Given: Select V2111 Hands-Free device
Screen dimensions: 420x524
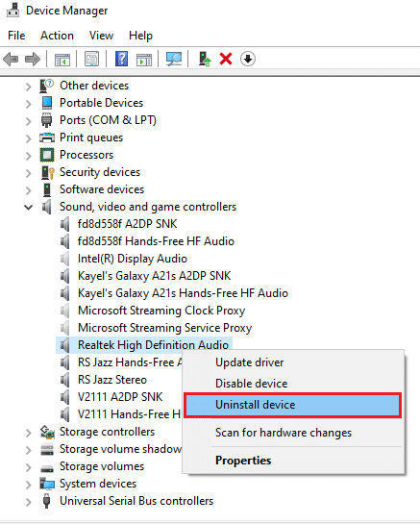Looking at the screenshot, I should point(129,414).
